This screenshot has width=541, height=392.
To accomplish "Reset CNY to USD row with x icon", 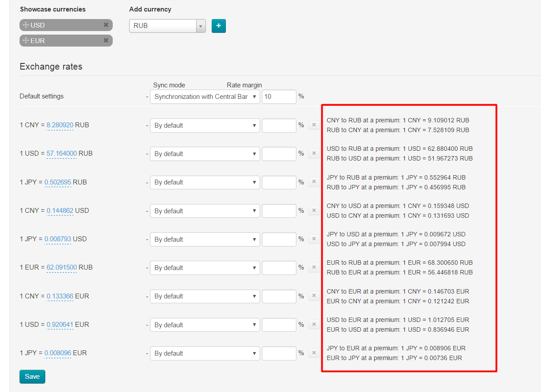I will (x=314, y=211).
